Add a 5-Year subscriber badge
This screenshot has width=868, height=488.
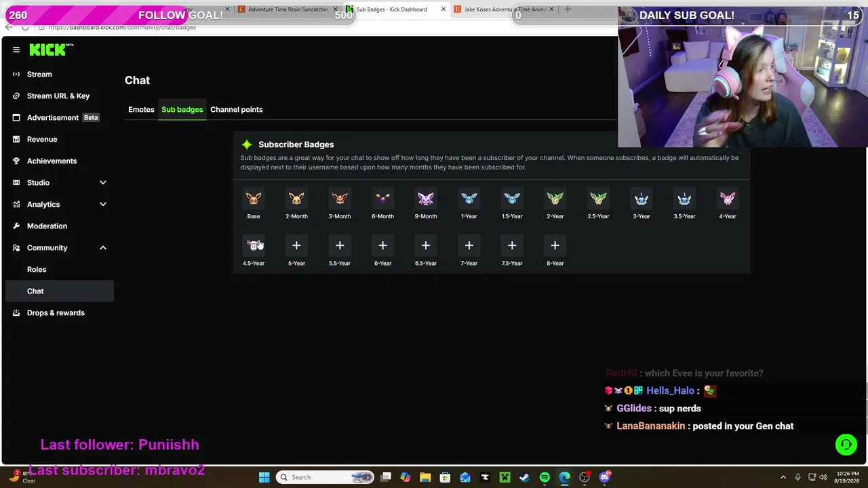point(296,245)
